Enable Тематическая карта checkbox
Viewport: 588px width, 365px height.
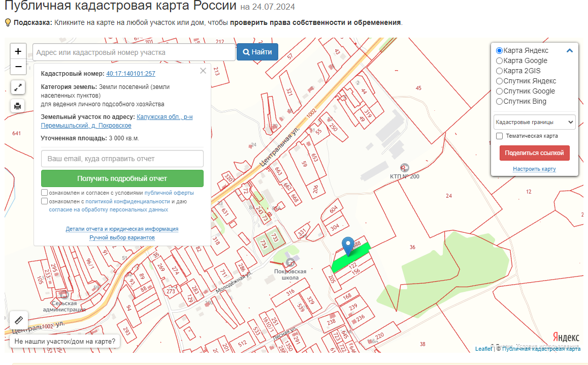[x=500, y=136]
